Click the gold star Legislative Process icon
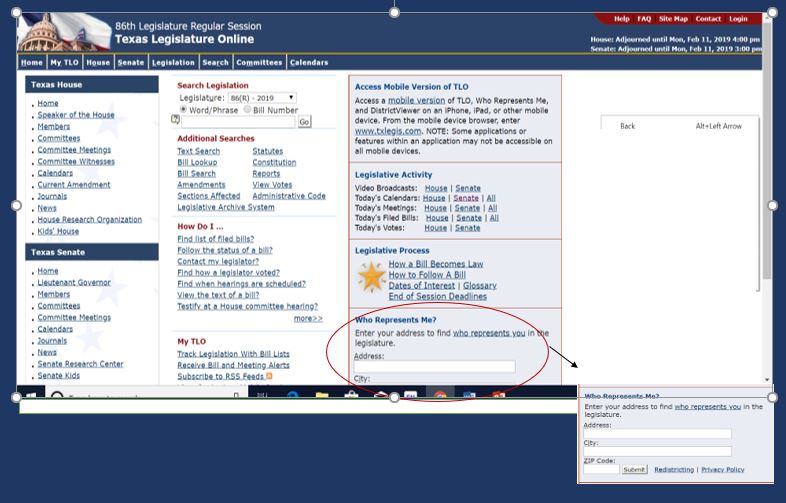The height and width of the screenshot is (503, 786). [371, 277]
